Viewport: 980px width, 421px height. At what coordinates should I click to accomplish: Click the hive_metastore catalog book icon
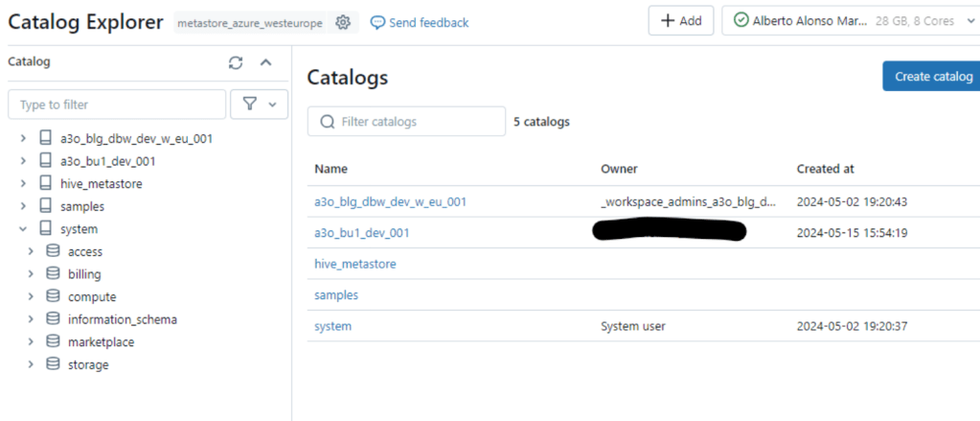tap(46, 183)
